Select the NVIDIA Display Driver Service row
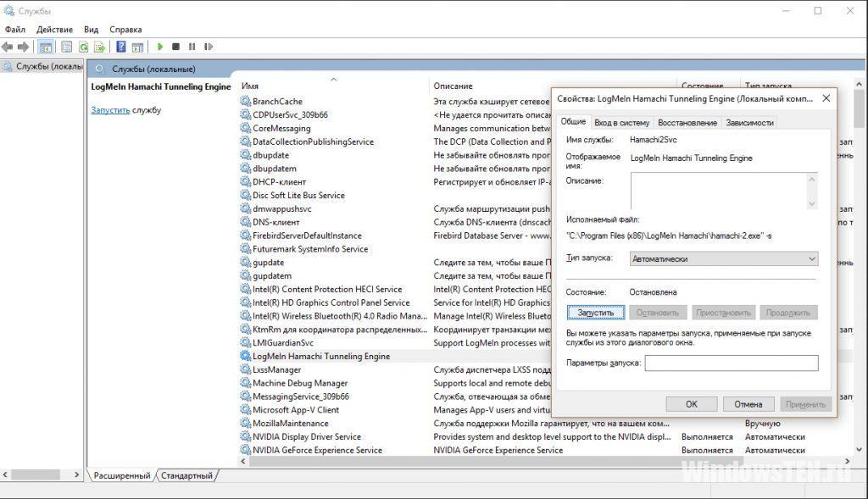 306,436
